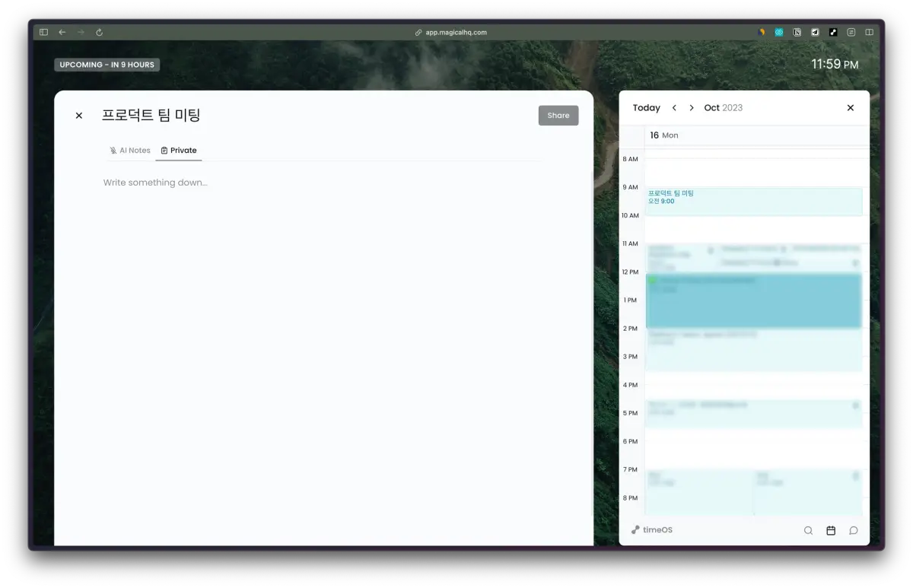The image size is (913, 588).
Task: Toggle the split view icon
Action: pos(870,33)
